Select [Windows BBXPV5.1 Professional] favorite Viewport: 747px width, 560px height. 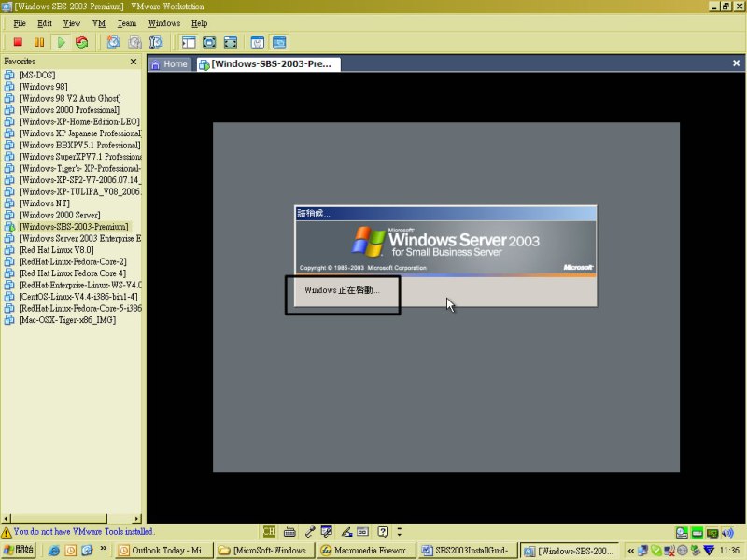click(79, 145)
